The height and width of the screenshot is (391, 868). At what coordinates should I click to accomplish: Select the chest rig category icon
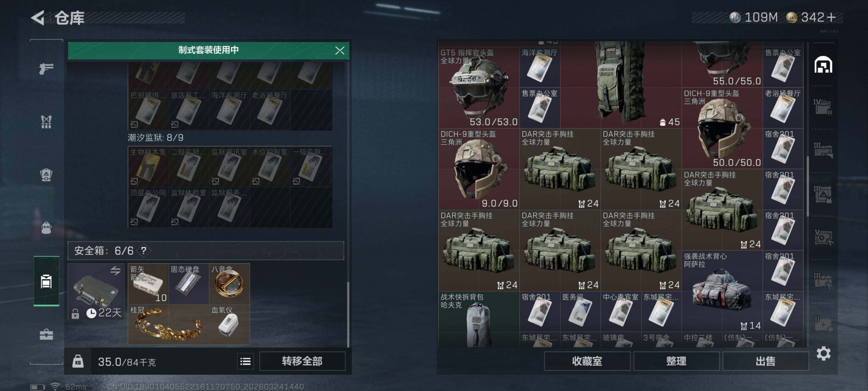pyautogui.click(x=46, y=122)
